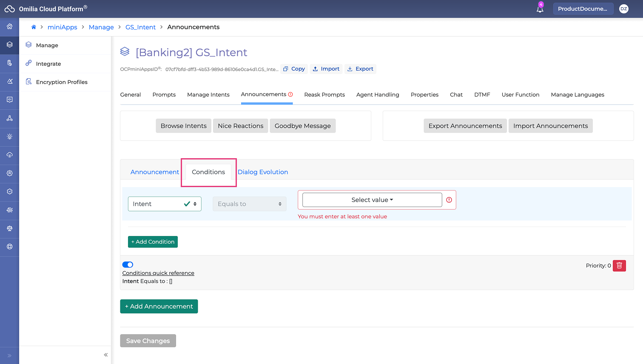Click the Add Condition button

[x=153, y=242]
